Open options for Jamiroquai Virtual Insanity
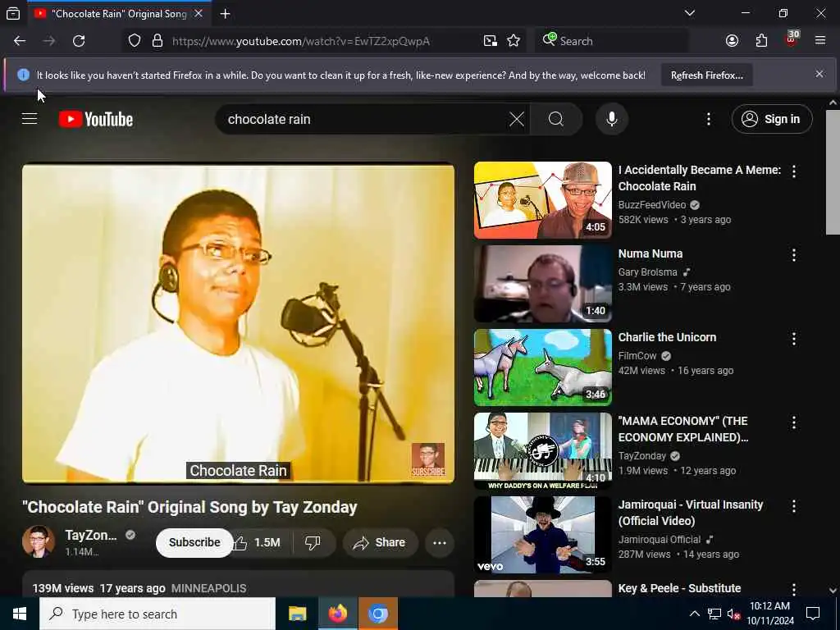The height and width of the screenshot is (630, 840). tap(794, 506)
